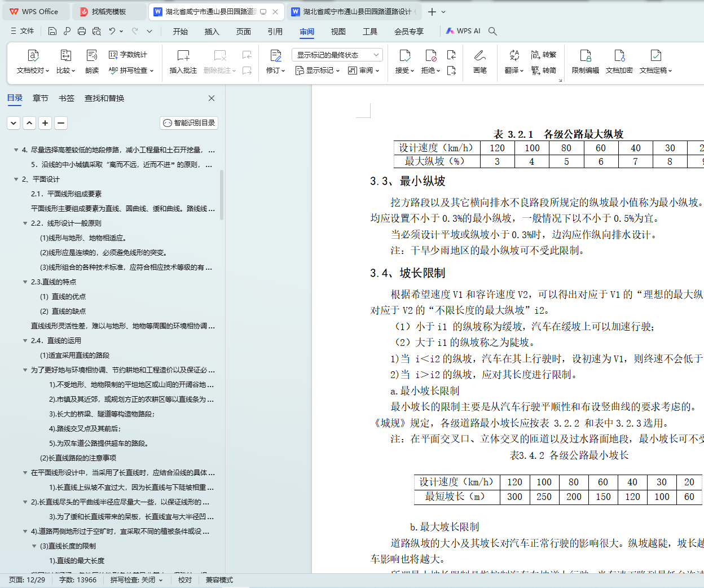
Task: Click the outline level down-chevron dropdown button
Action: [x=14, y=122]
